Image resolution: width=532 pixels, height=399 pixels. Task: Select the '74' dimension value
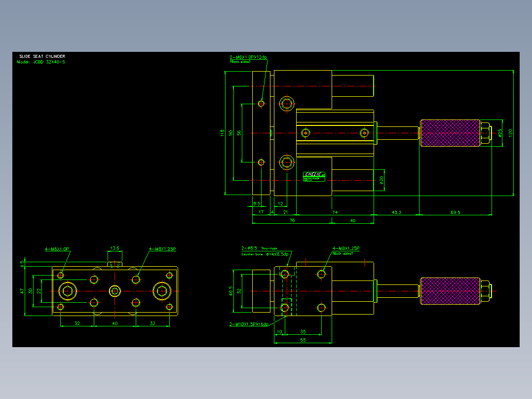click(x=335, y=212)
